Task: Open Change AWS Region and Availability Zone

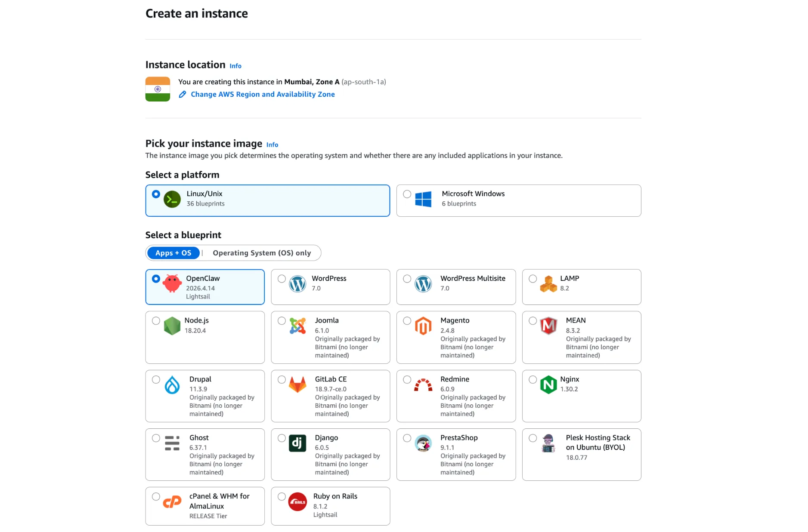Action: coord(263,94)
